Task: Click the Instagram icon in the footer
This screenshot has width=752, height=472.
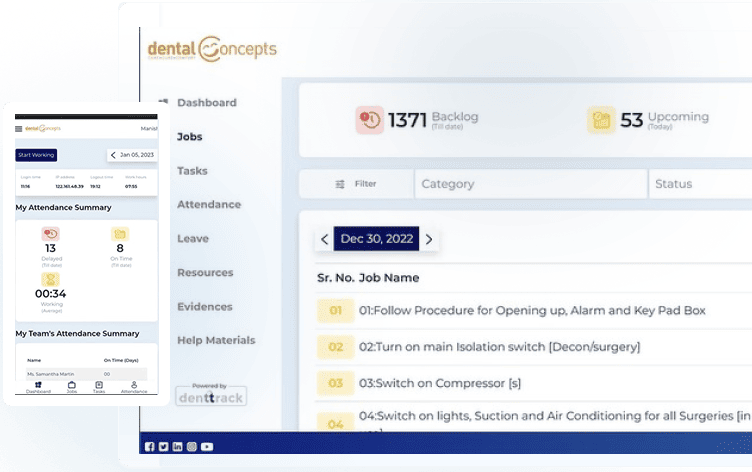Action: (192, 446)
